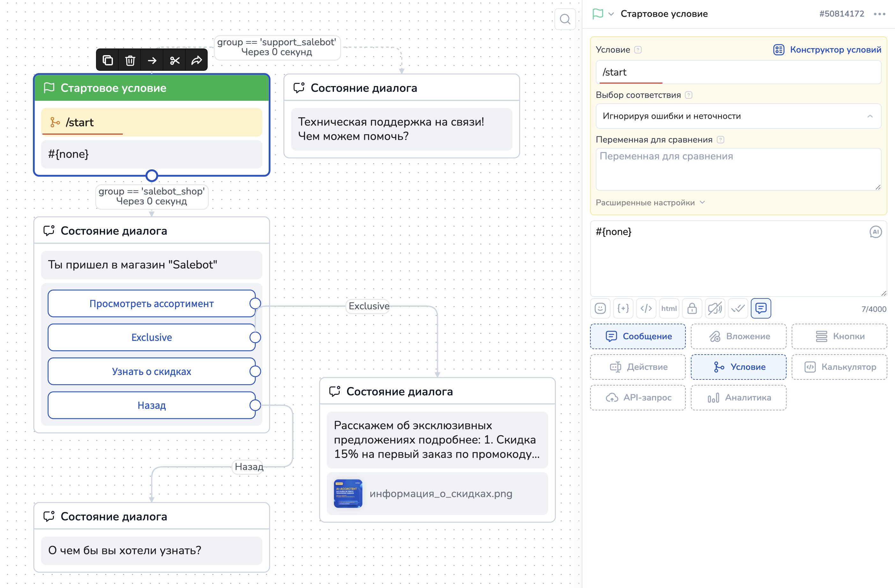Screen dimensions: 895x588
Task: Toggle html formatting mode
Action: point(669,309)
